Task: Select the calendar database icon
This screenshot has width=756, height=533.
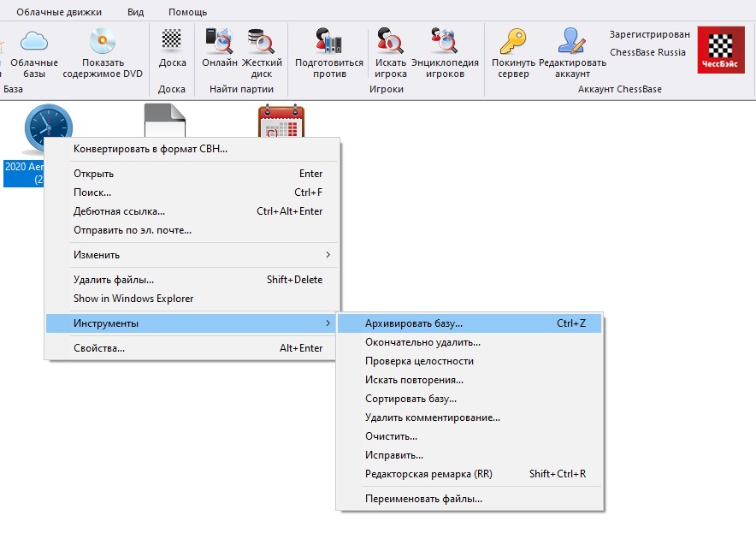Action: 281,121
